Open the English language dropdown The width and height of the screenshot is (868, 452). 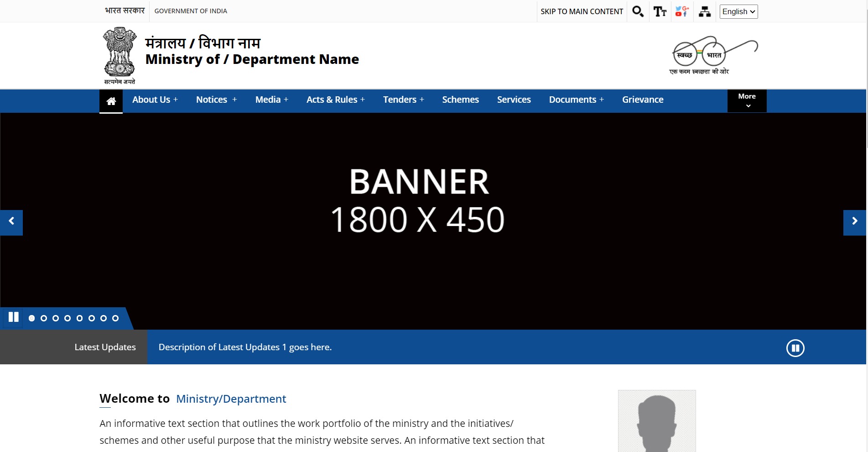[738, 11]
